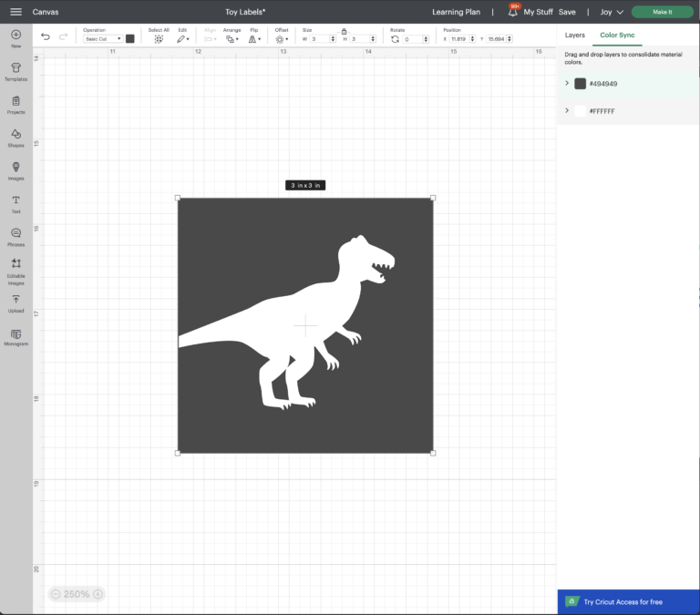Click the operation color swatch in toolbar
The width and height of the screenshot is (700, 615).
click(x=130, y=39)
